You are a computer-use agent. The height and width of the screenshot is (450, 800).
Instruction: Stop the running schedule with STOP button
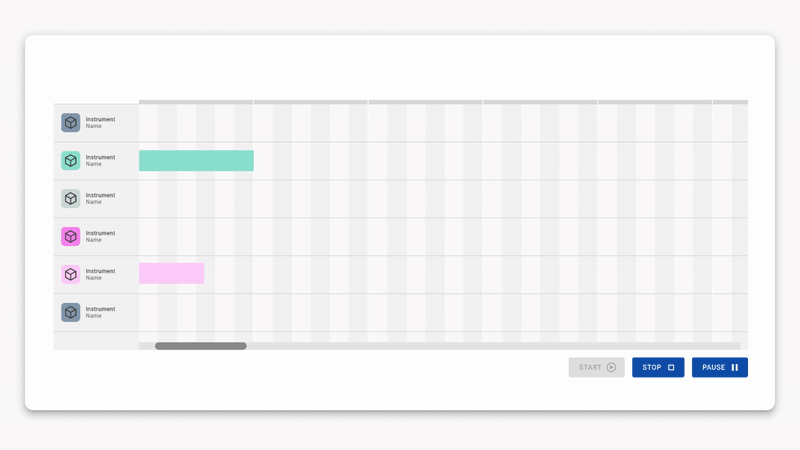click(658, 367)
